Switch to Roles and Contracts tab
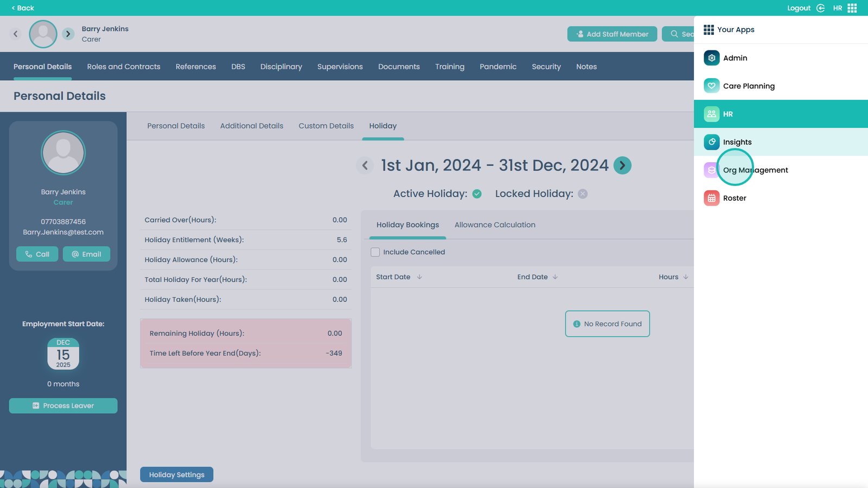Image resolution: width=868 pixels, height=488 pixels. [x=124, y=67]
